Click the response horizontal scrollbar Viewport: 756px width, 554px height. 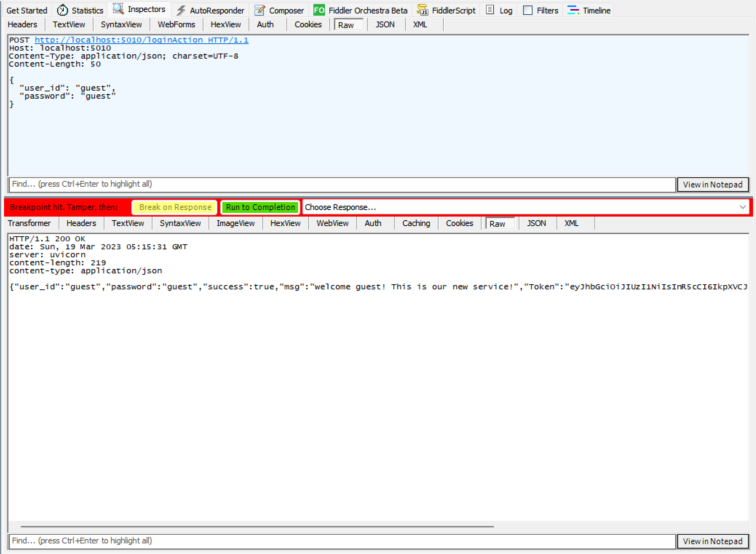tap(257, 526)
